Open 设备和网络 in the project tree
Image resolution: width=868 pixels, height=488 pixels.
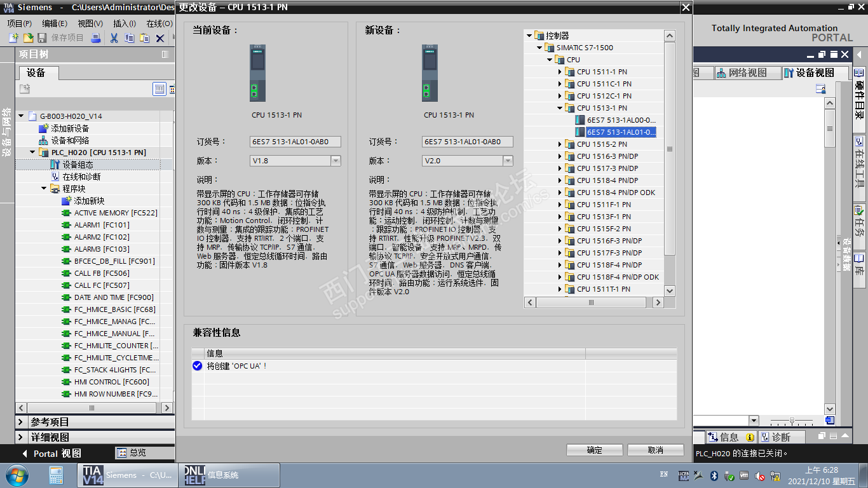(70, 140)
